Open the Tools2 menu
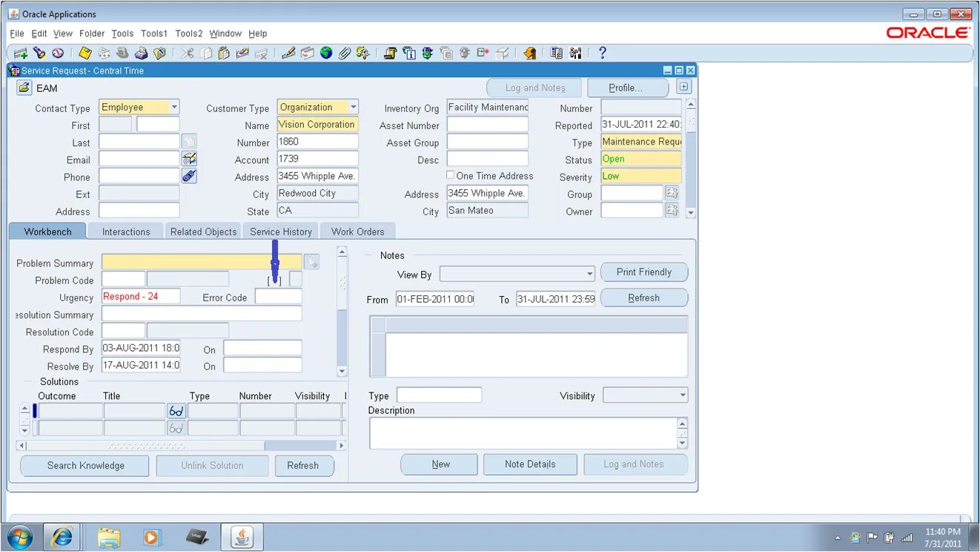 [189, 33]
